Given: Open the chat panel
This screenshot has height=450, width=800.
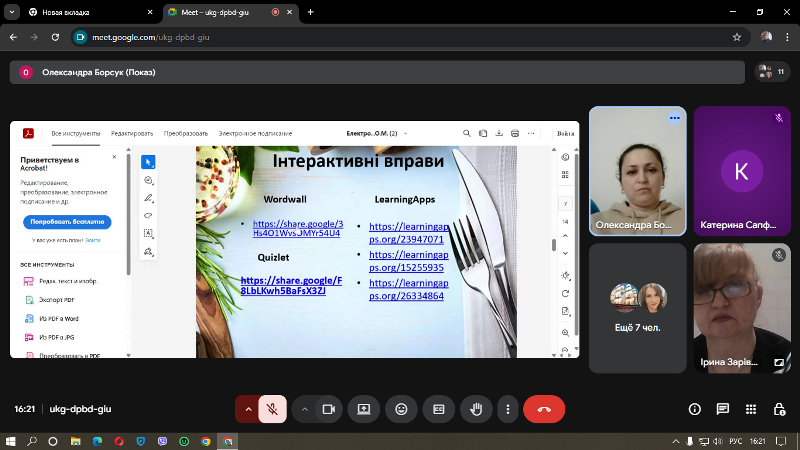Looking at the screenshot, I should pyautogui.click(x=722, y=409).
